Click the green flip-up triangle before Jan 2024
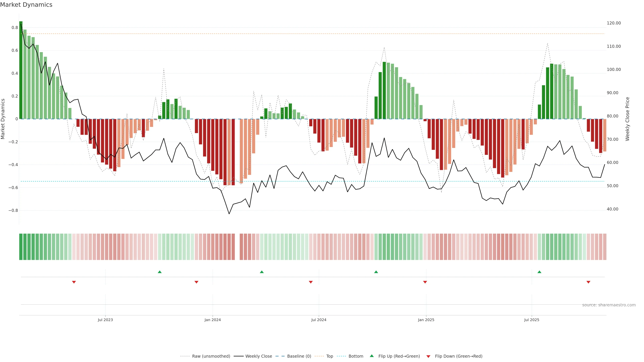The height and width of the screenshot is (362, 644). [160, 272]
